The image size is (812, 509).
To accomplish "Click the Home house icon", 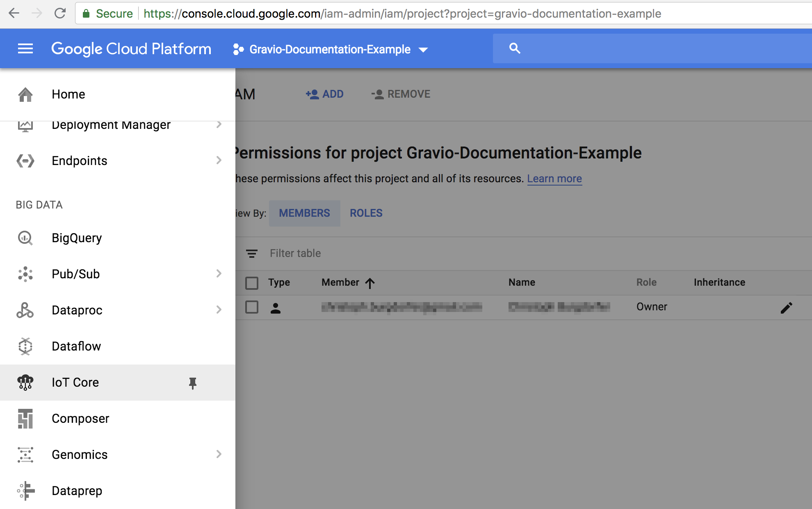I will [x=25, y=94].
